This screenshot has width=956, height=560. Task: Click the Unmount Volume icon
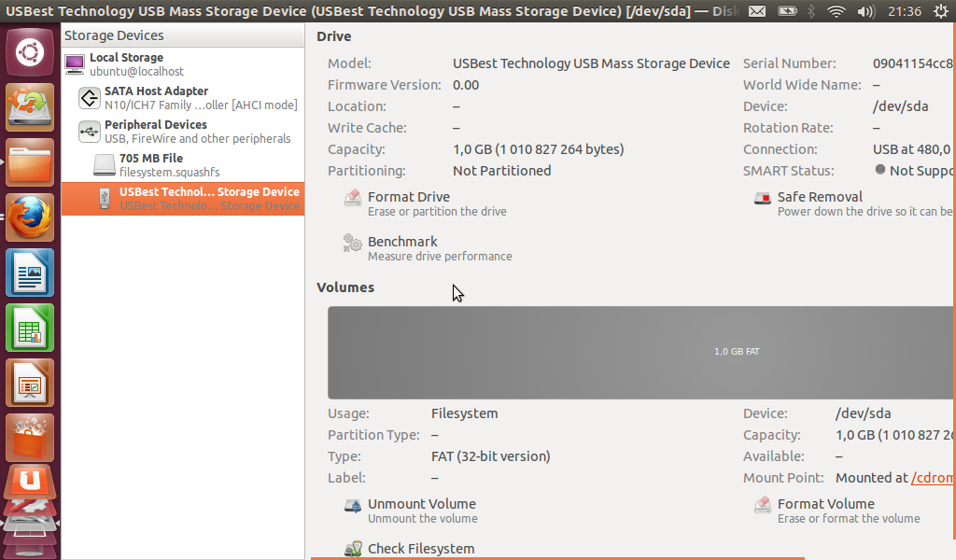tap(353, 506)
